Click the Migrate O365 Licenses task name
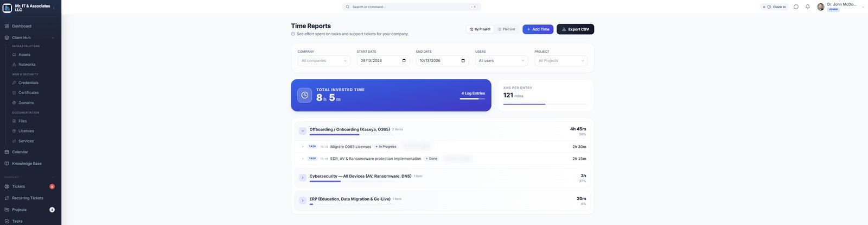Screen dimensions: 868x225 click(350, 147)
